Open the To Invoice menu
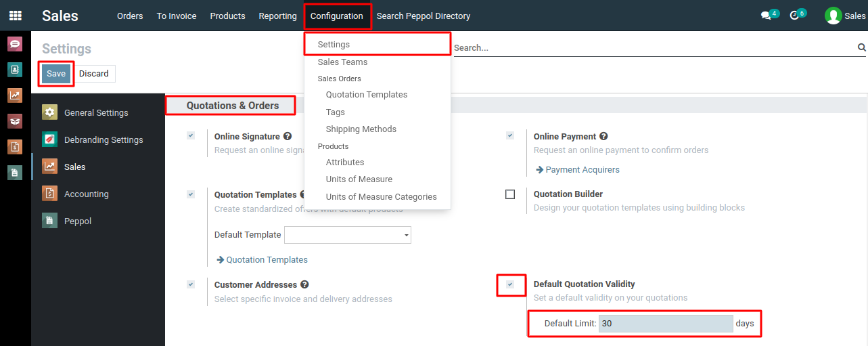This screenshot has width=868, height=346. (x=177, y=16)
